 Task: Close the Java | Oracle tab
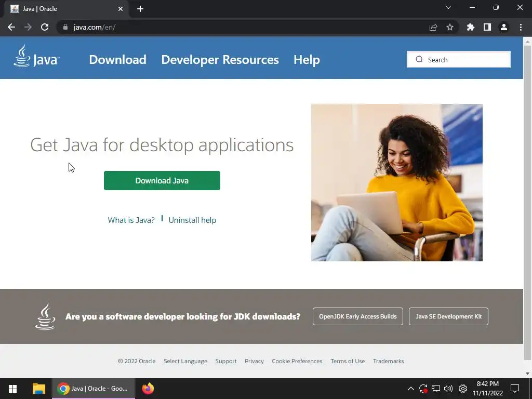[x=121, y=9]
